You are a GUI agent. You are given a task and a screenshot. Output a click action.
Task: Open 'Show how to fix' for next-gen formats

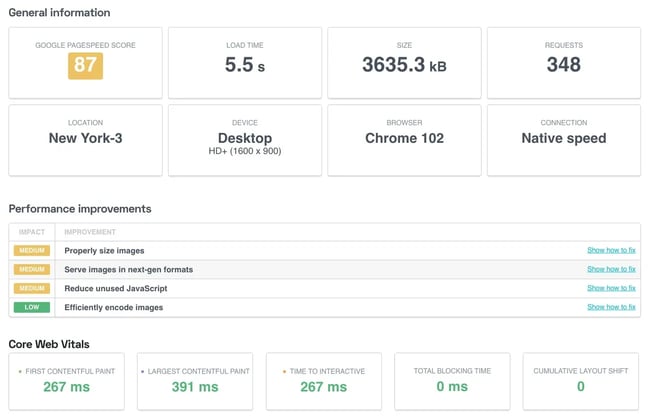(x=611, y=269)
